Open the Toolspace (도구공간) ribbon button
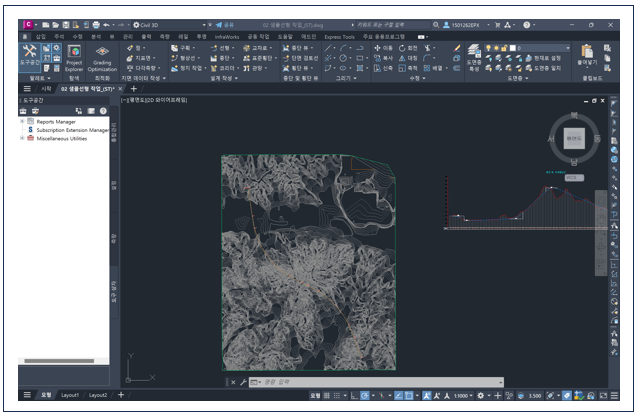The image size is (637, 413). [30, 54]
